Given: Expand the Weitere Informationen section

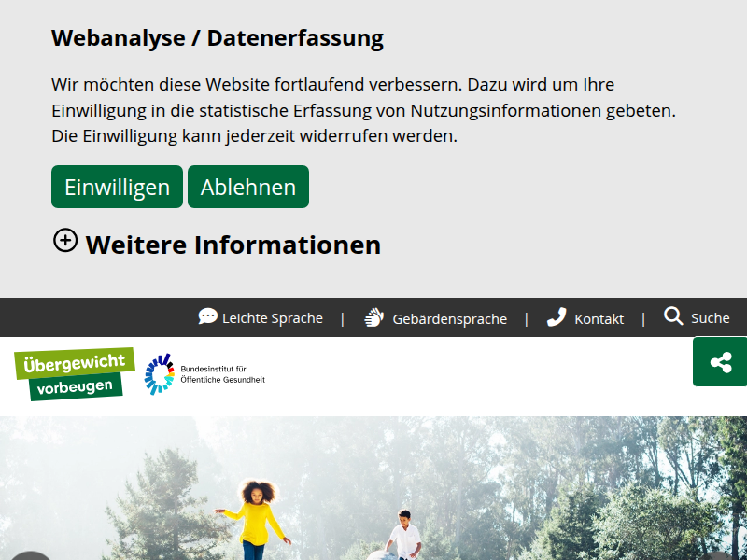Looking at the screenshot, I should click(233, 245).
